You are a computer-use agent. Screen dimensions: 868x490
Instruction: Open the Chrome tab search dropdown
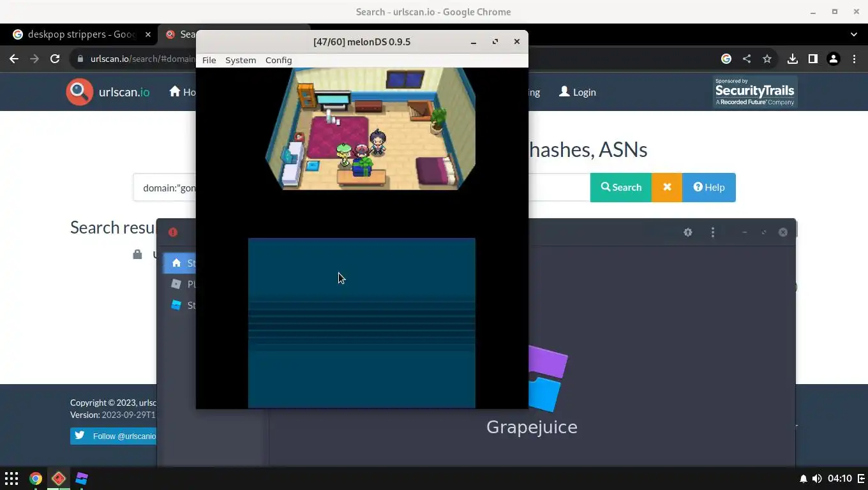point(854,34)
